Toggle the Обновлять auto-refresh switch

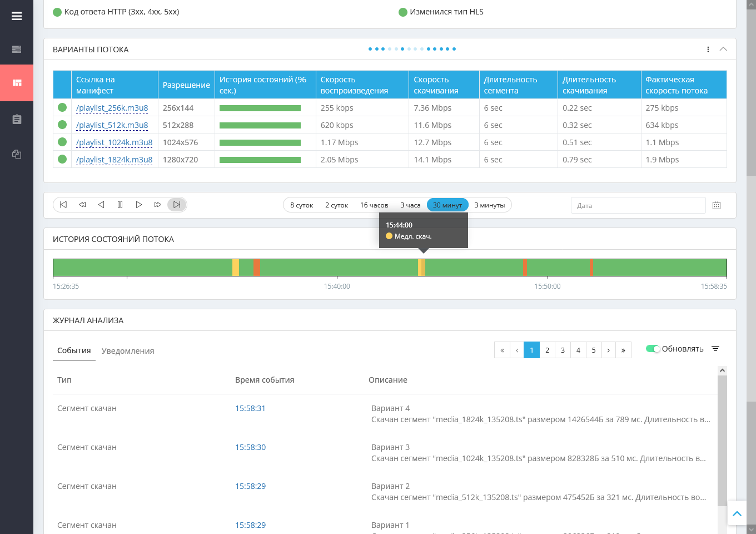point(653,349)
